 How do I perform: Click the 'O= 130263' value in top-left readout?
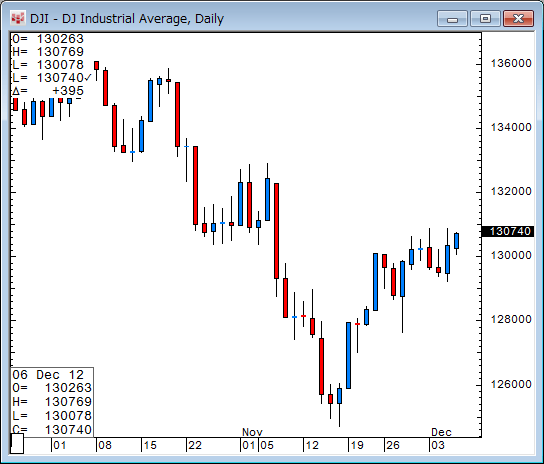pos(48,39)
